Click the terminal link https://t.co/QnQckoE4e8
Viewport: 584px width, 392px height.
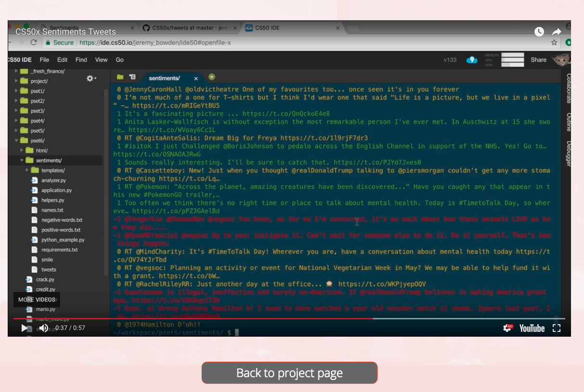coord(286,114)
